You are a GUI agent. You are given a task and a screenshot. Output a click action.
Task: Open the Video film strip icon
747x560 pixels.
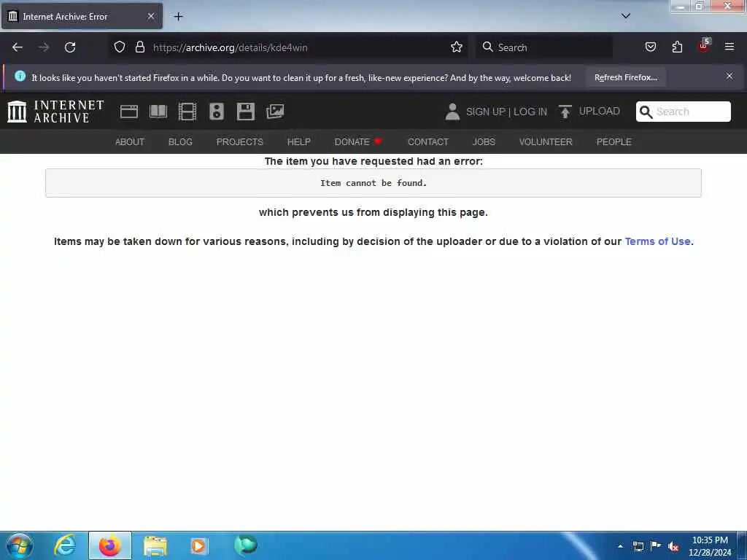187,112
